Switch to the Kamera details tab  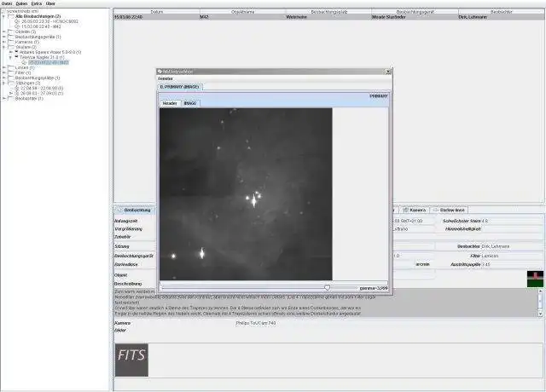point(415,210)
